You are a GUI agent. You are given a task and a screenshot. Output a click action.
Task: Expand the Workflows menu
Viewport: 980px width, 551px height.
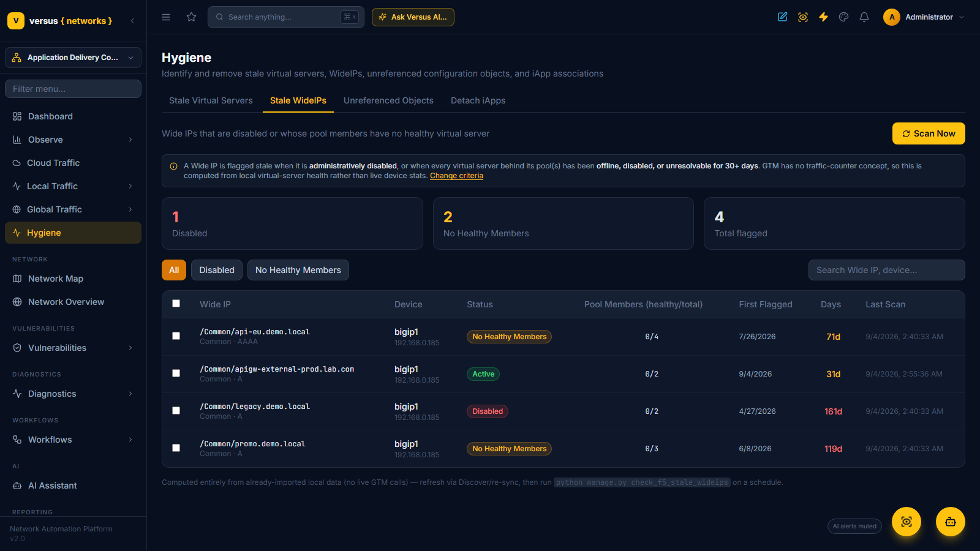73,440
